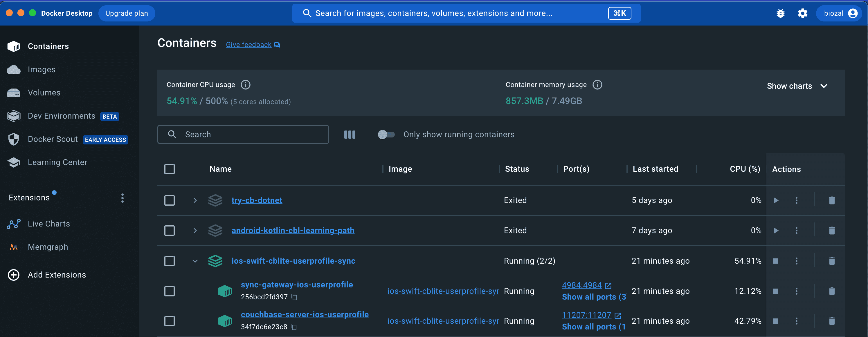Open the Learning Center in sidebar
The width and height of the screenshot is (868, 337).
pos(47,162)
